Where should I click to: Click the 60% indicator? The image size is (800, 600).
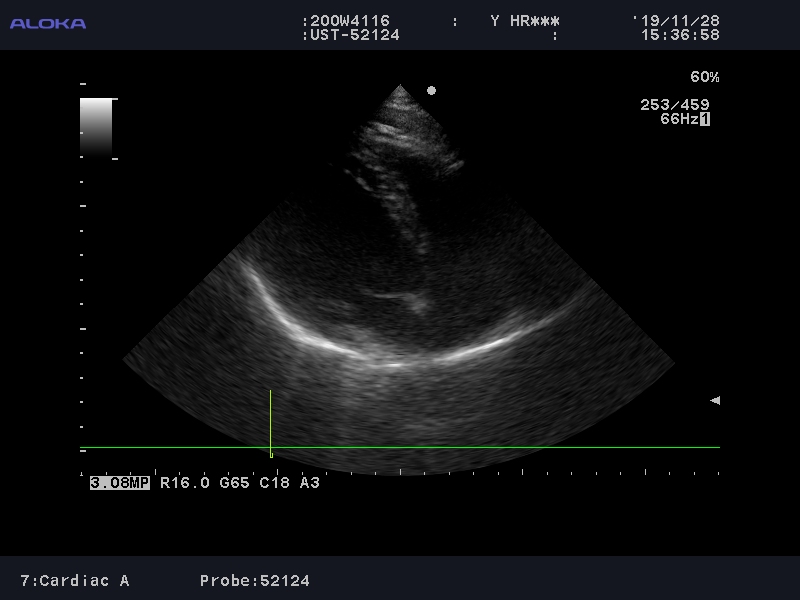(x=704, y=77)
